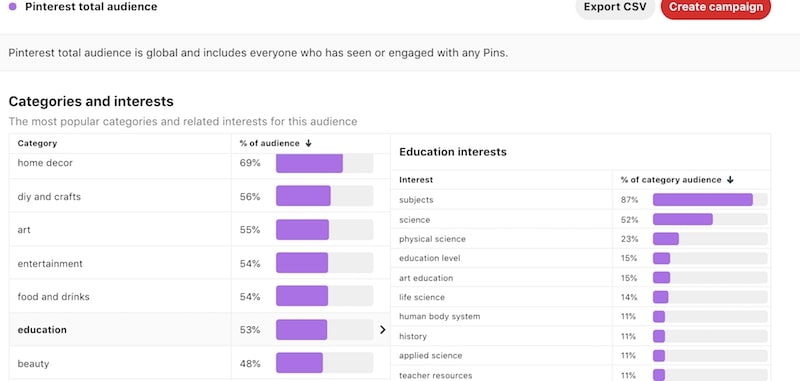Export audience data as CSV
800x381 pixels.
pyautogui.click(x=615, y=7)
